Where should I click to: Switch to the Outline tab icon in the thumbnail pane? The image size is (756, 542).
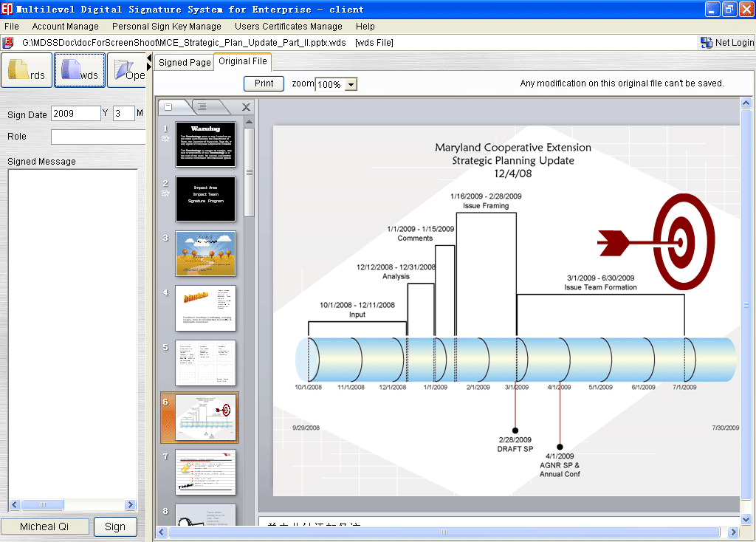coord(202,106)
